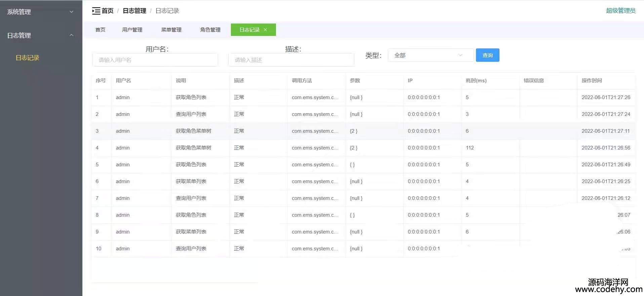This screenshot has width=644, height=296.
Task: Click the truncated 调用方法 cell in row 1
Action: [315, 97]
